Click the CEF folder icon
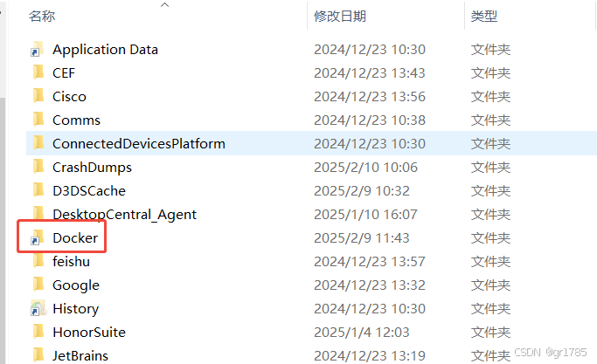The width and height of the screenshot is (597, 364). click(38, 72)
